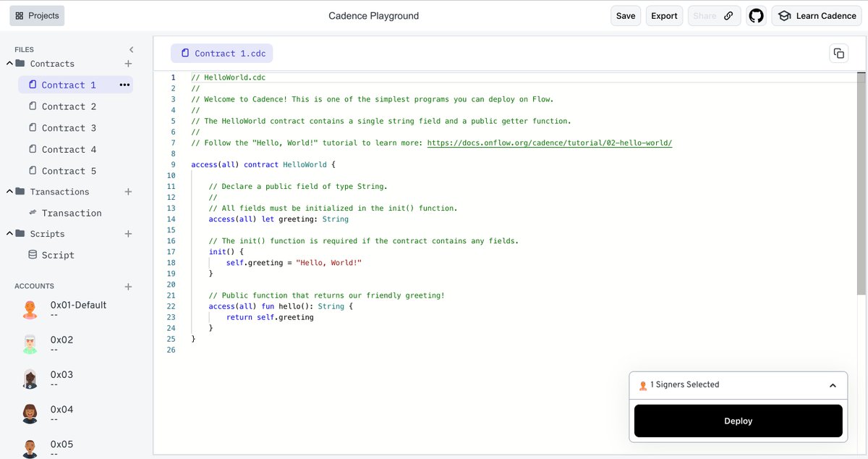Image resolution: width=868 pixels, height=459 pixels.
Task: Click the Contract 1.cdc editor tab
Action: (x=222, y=54)
